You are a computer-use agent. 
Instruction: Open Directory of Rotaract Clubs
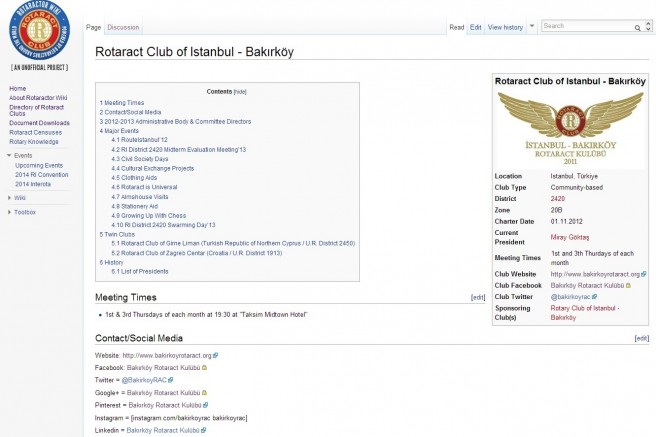[36, 110]
